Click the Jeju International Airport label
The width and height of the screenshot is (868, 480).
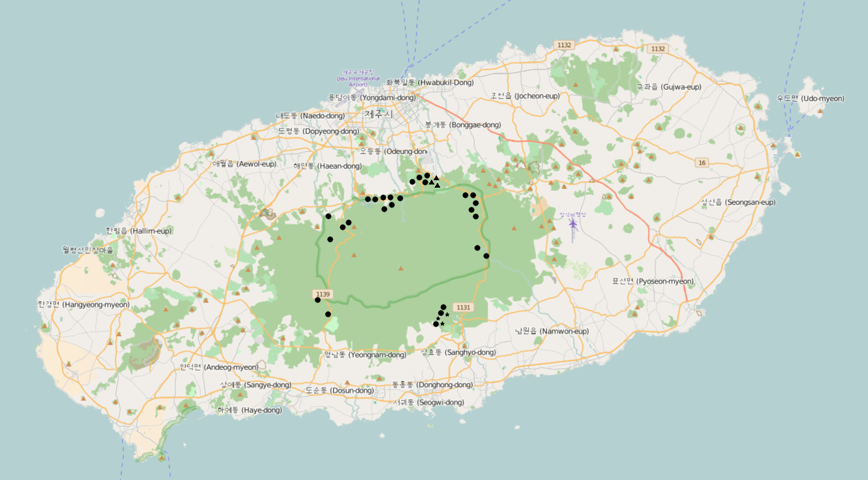pos(358,78)
